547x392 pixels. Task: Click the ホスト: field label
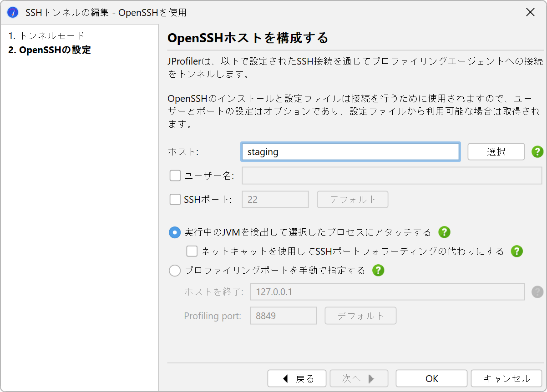(x=183, y=152)
